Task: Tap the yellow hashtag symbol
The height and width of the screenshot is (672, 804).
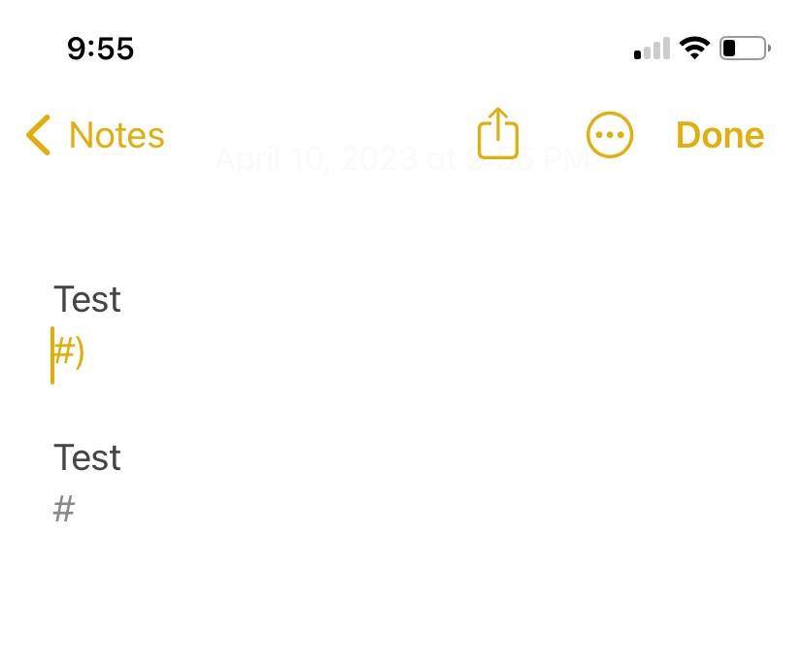Action: pos(63,353)
